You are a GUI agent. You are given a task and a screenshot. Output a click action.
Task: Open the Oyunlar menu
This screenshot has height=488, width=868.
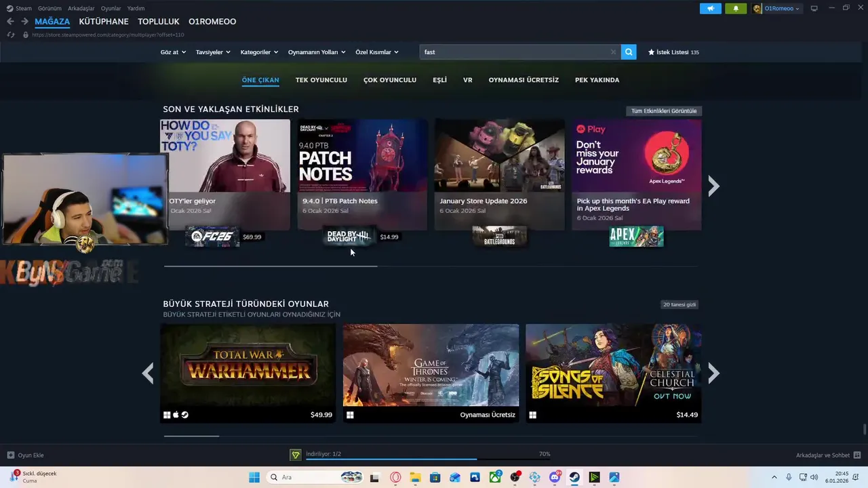[111, 8]
